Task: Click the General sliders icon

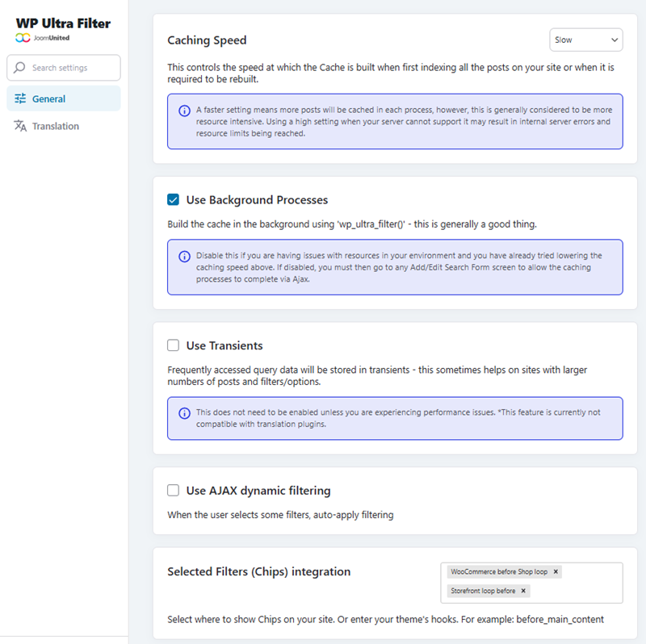Action: 20,99
